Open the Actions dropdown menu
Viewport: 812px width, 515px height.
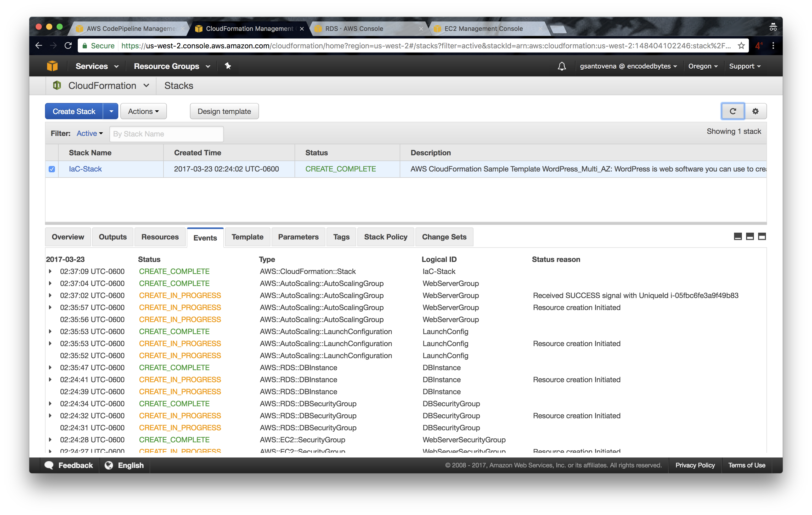tap(143, 111)
